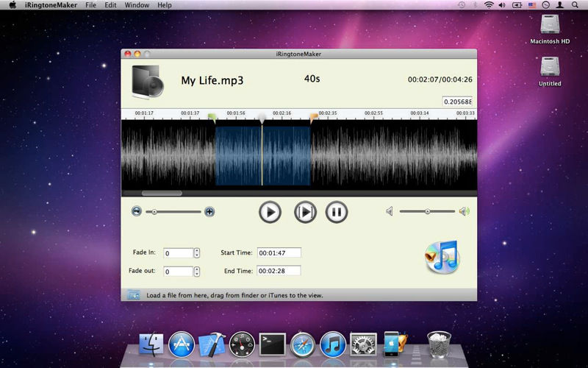Click the Start Time field
The width and height of the screenshot is (588, 368).
click(279, 252)
